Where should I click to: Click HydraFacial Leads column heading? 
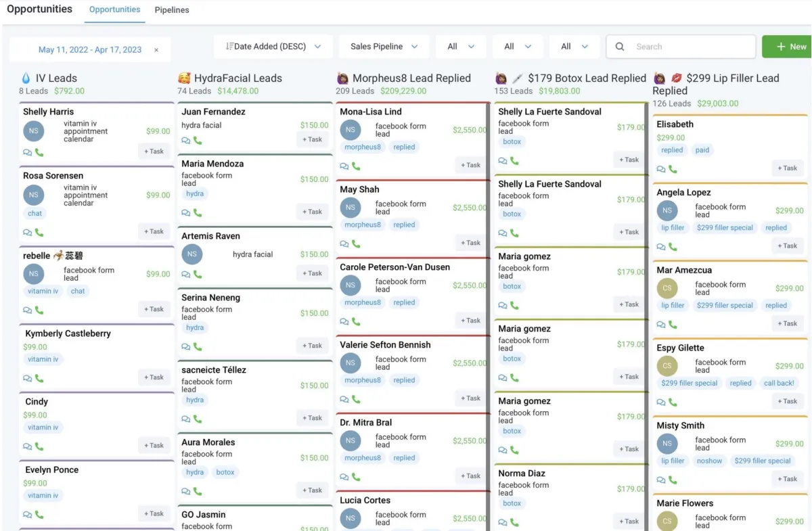tap(238, 78)
